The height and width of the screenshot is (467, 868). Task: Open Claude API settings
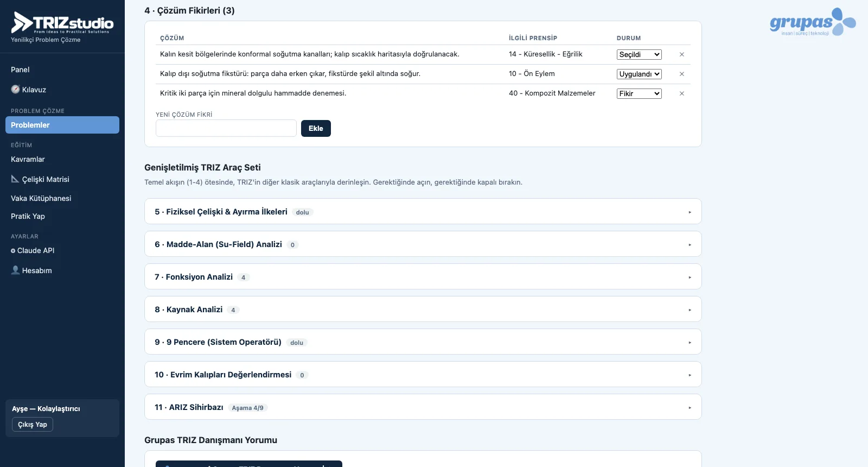pyautogui.click(x=62, y=250)
